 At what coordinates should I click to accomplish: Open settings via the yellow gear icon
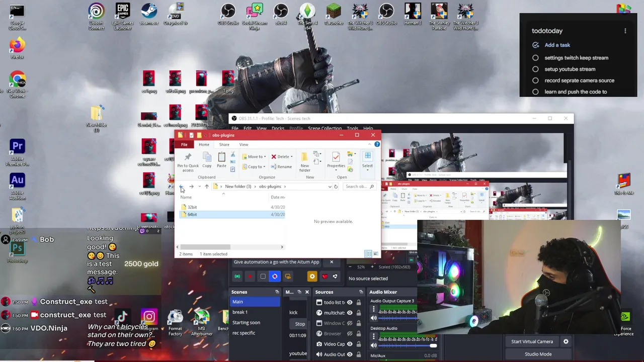(x=312, y=277)
